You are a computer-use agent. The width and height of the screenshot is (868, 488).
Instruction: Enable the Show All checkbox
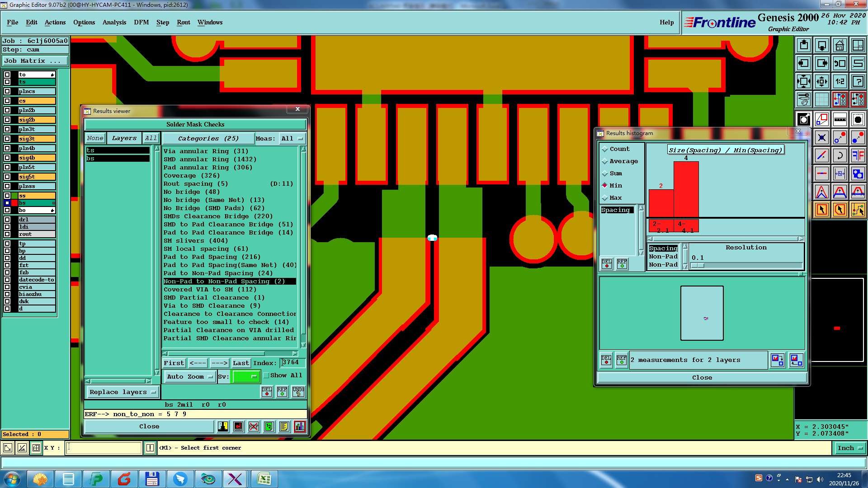coord(266,375)
